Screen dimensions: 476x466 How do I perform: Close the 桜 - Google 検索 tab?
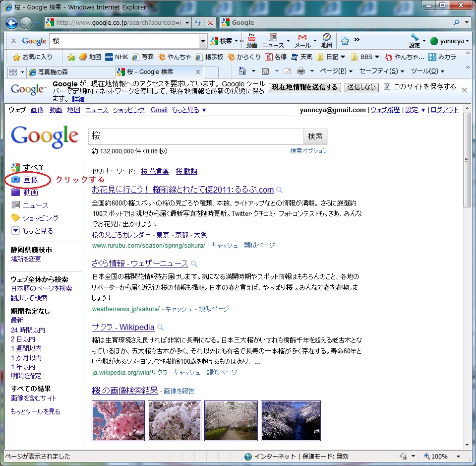point(198,72)
